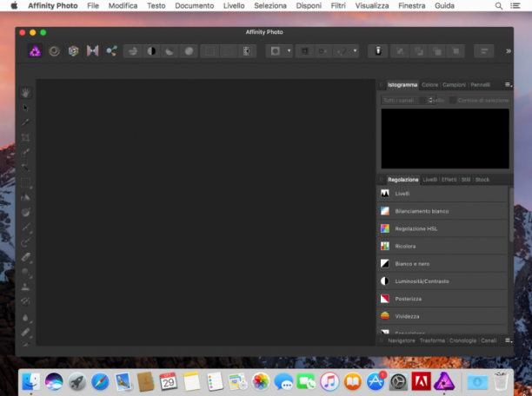Switch to the Campioni tab
Viewport: 532px width, 396px height.
tap(454, 85)
